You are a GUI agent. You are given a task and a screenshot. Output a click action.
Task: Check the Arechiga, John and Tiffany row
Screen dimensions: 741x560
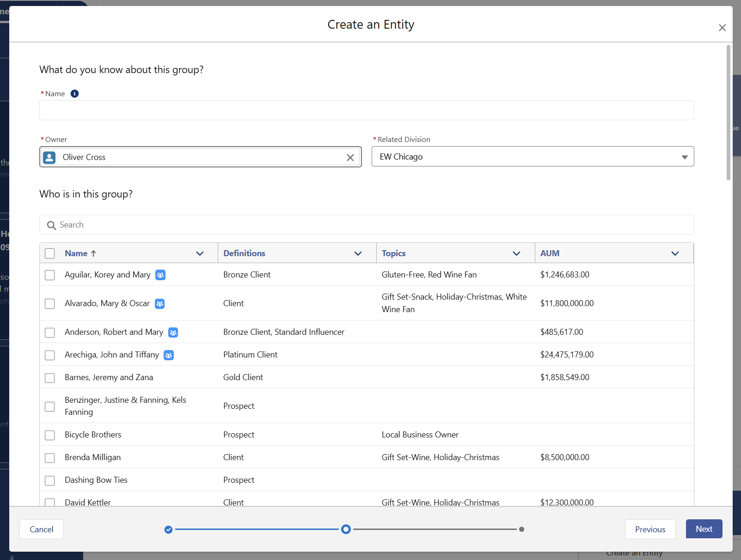click(x=50, y=355)
